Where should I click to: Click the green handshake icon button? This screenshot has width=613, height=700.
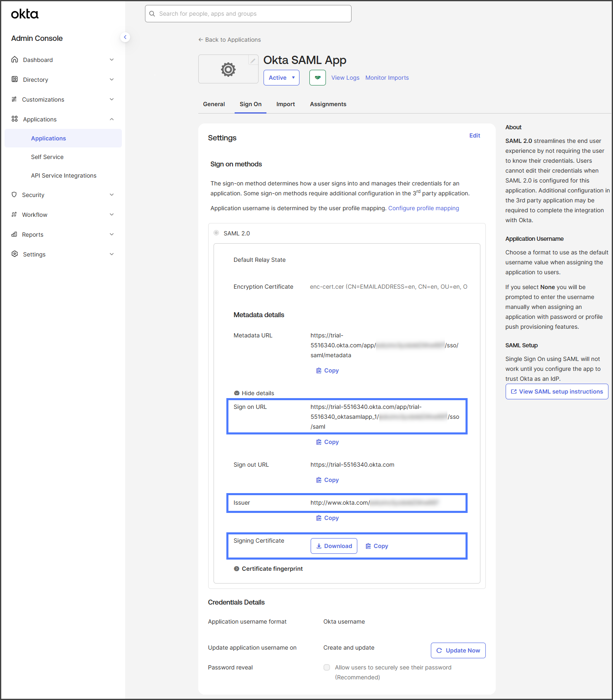click(317, 78)
